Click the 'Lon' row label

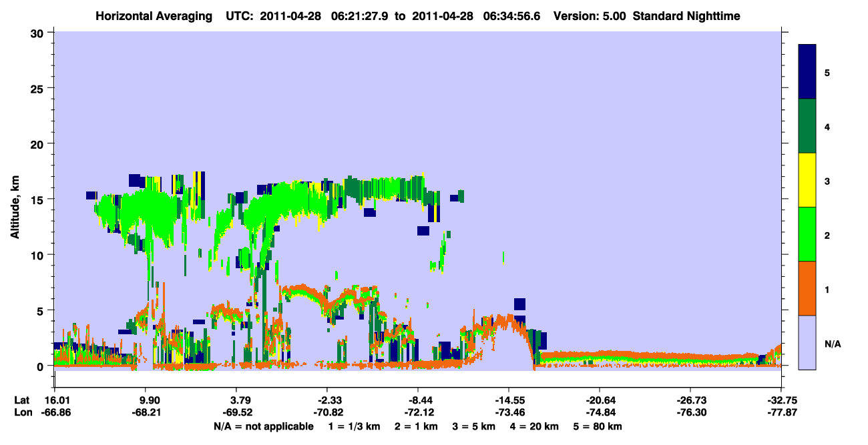pyautogui.click(x=23, y=412)
